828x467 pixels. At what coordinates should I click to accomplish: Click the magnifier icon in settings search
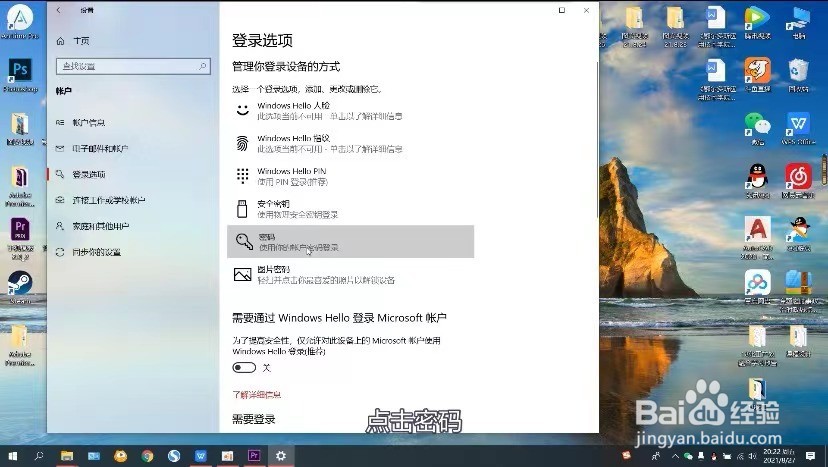[203, 66]
